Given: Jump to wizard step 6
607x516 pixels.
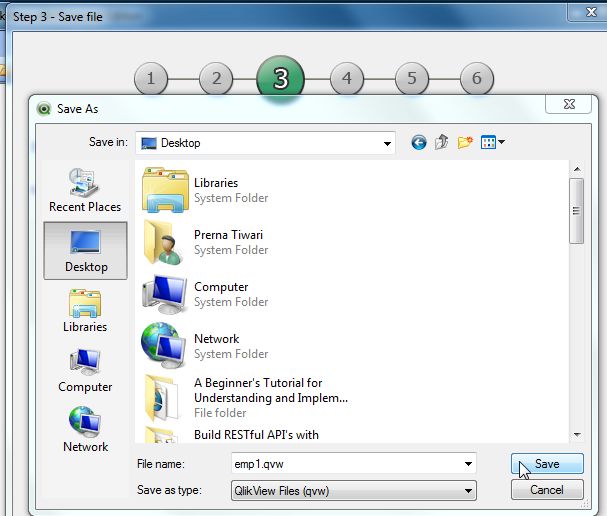Looking at the screenshot, I should click(x=477, y=79).
